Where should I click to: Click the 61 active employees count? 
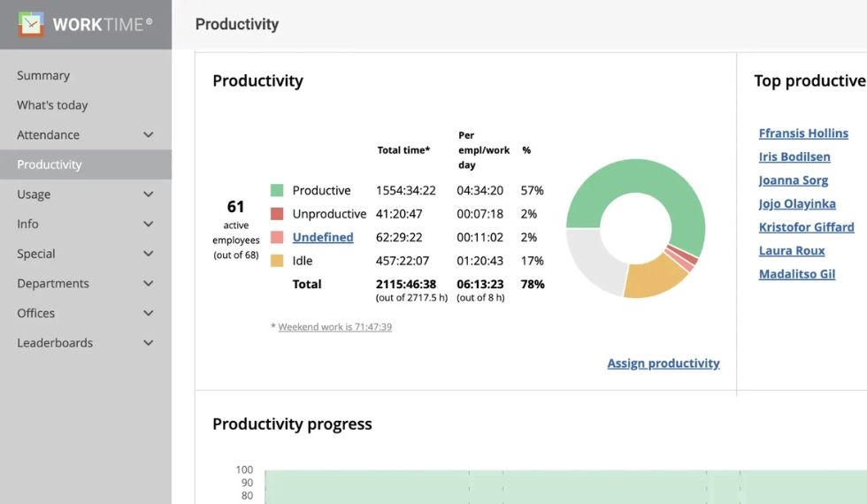click(x=235, y=207)
